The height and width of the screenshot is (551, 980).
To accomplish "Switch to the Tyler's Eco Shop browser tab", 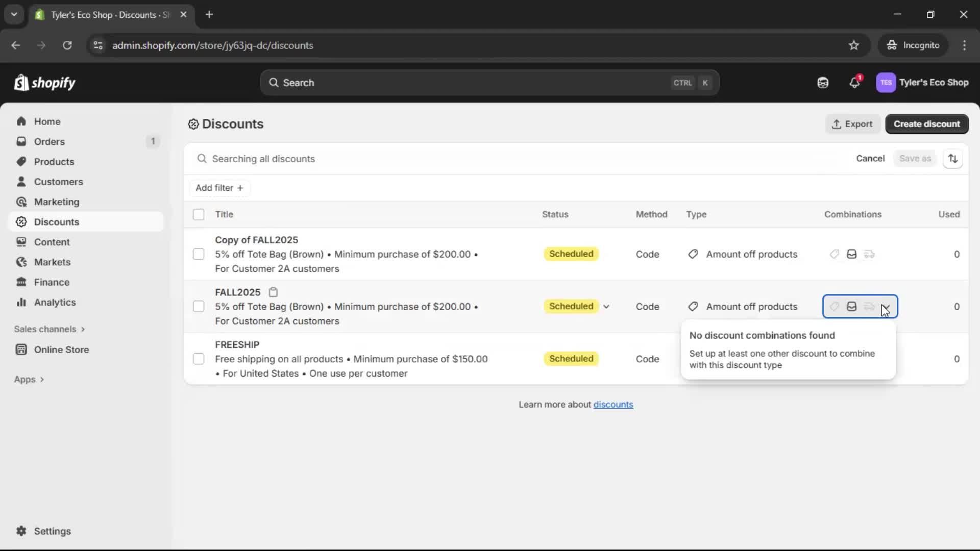I will tap(102, 15).
